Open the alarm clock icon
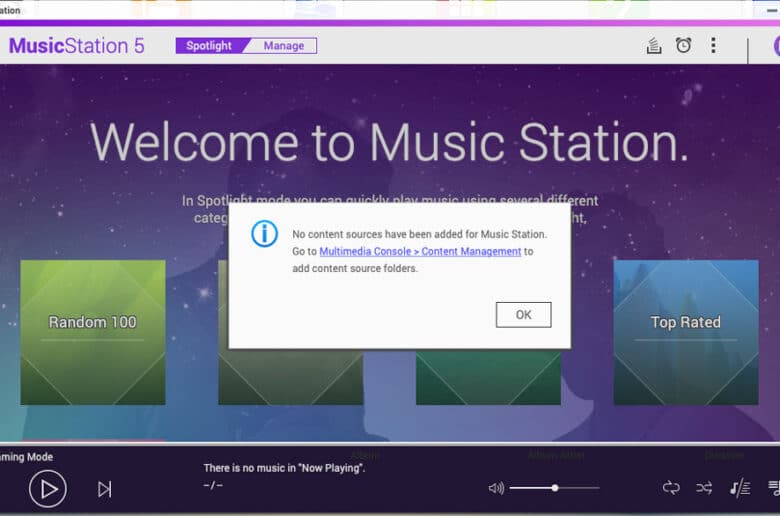The height and width of the screenshot is (516, 780). pos(683,45)
